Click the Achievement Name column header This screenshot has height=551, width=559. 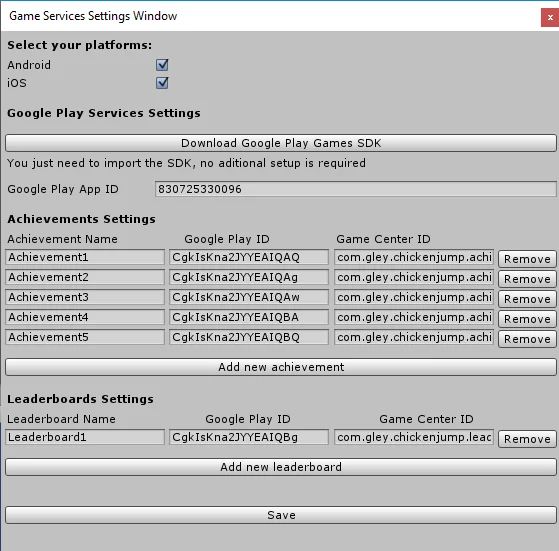pyautogui.click(x=62, y=239)
